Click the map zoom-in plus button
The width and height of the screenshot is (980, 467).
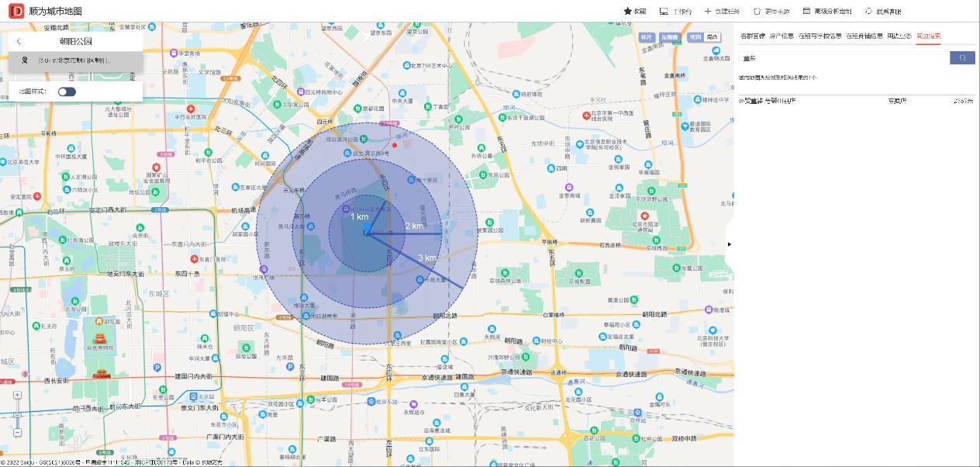tap(17, 395)
